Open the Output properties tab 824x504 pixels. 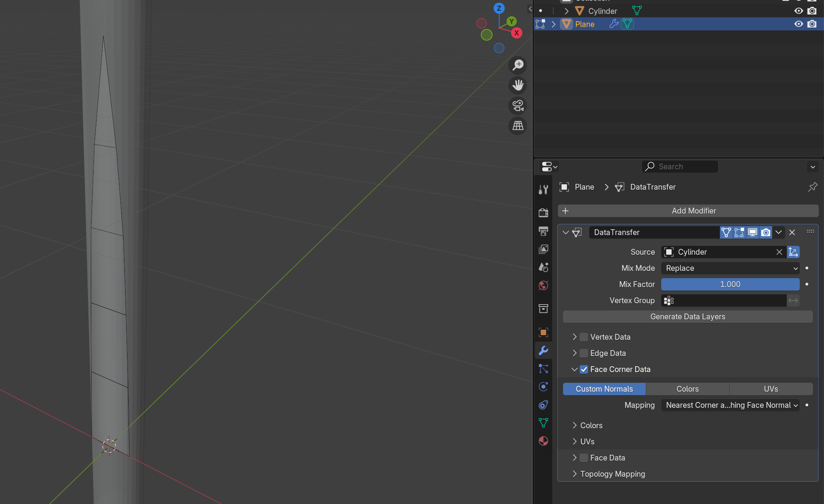pos(543,231)
